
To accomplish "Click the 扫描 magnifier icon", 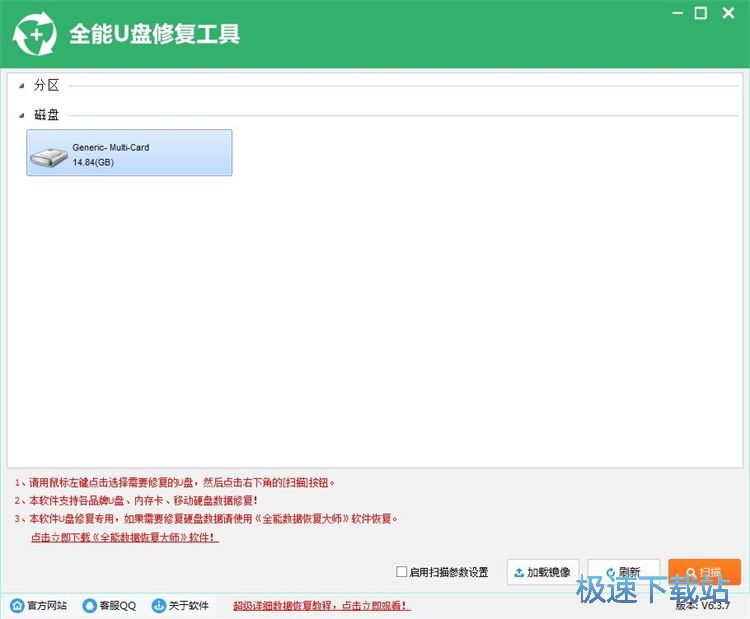I will point(691,572).
